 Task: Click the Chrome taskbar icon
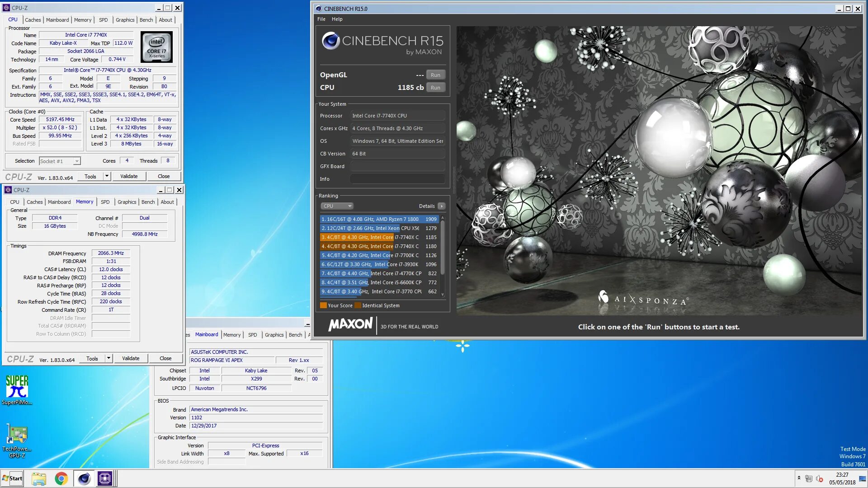click(x=61, y=478)
